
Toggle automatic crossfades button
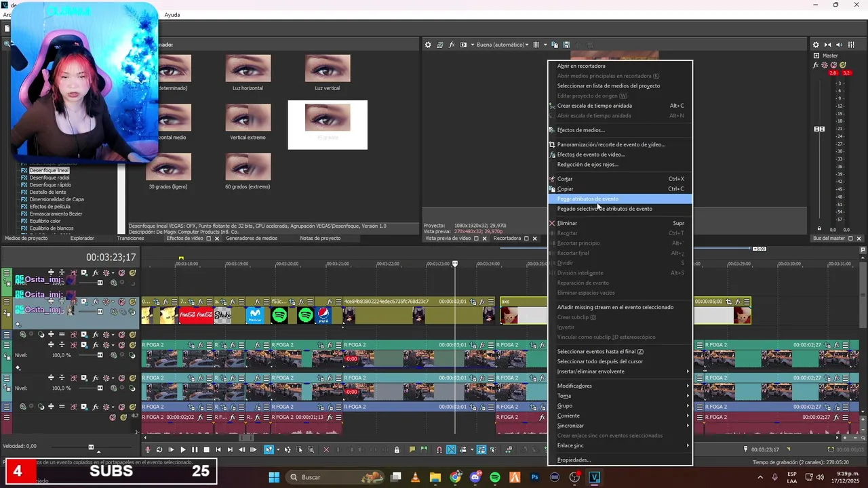coord(451,449)
